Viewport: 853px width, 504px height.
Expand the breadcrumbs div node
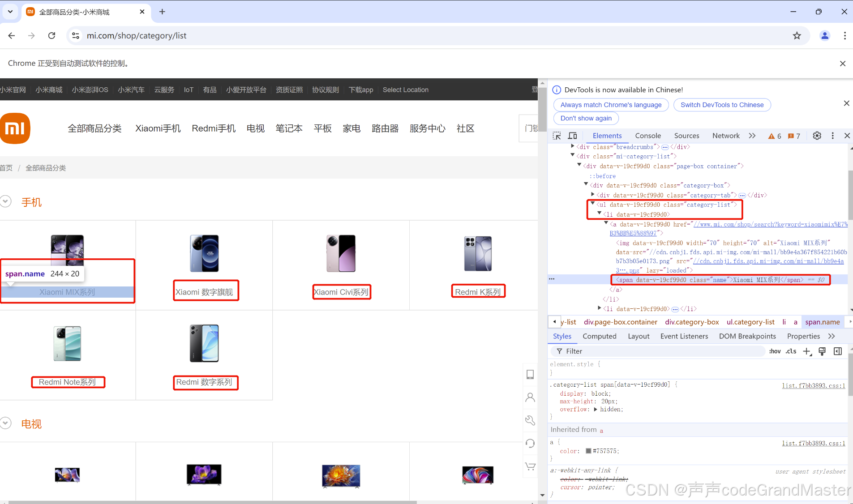573,146
